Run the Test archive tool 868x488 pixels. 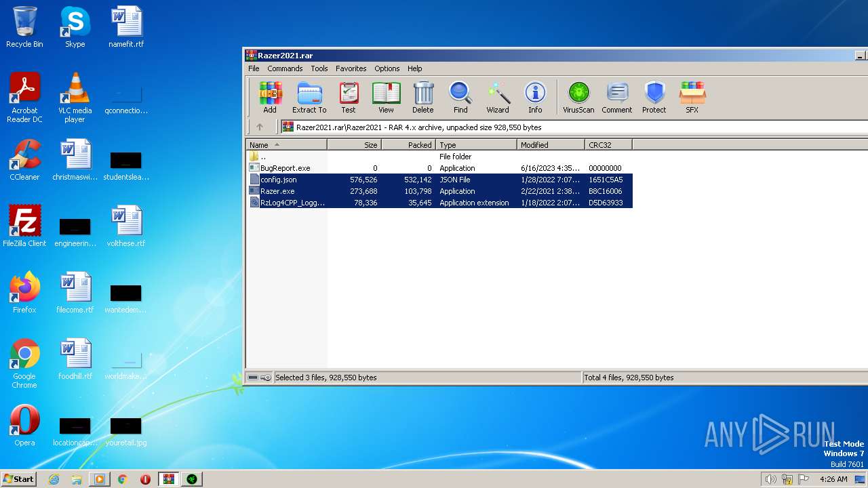[x=349, y=97]
